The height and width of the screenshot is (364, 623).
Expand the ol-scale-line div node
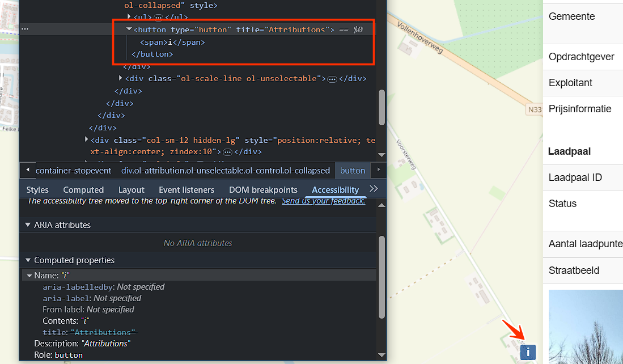tap(121, 78)
